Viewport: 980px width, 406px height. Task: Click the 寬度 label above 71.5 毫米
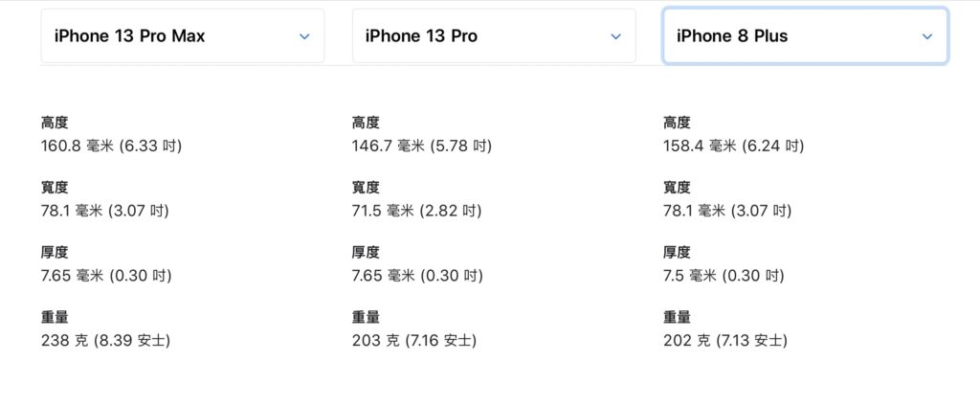point(366,187)
